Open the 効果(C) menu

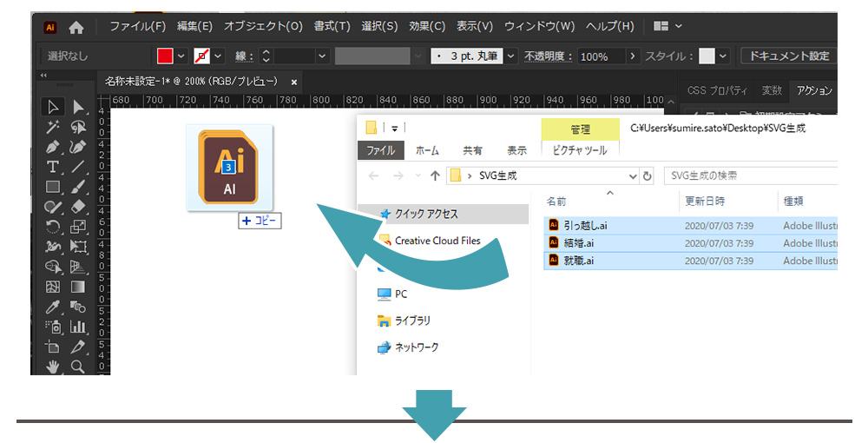point(427,26)
